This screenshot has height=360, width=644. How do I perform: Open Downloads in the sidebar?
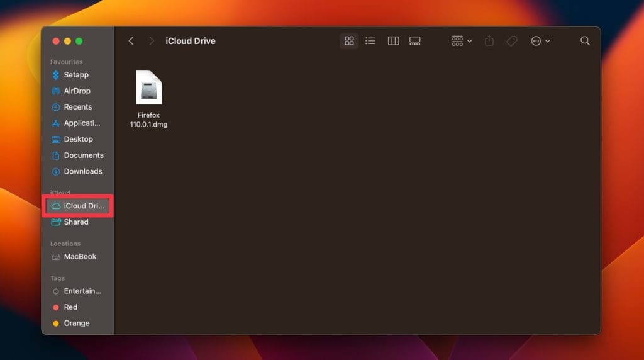[x=77, y=171]
